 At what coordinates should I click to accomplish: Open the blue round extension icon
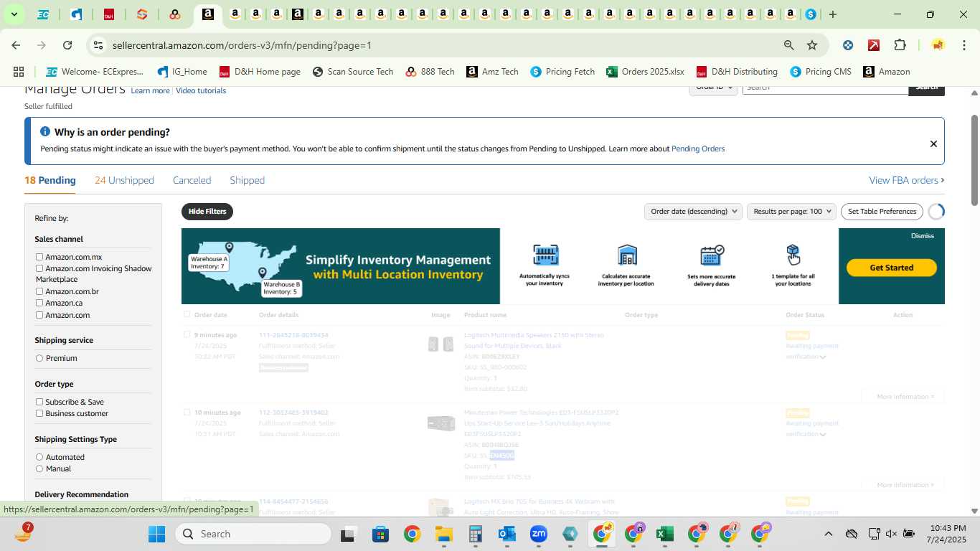pos(848,45)
